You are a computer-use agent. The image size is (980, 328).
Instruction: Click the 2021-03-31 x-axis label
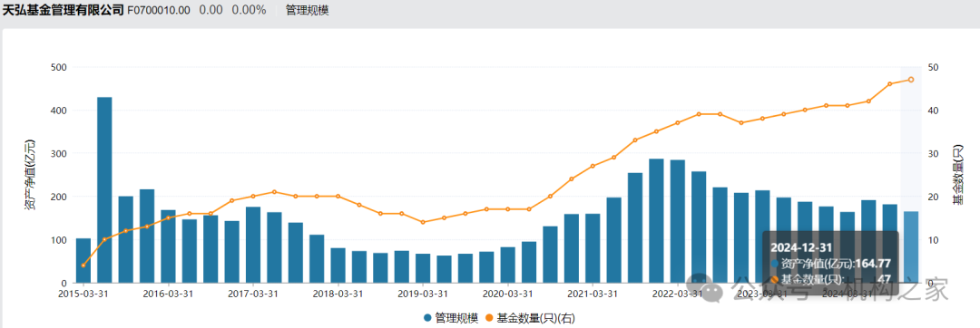point(593,293)
